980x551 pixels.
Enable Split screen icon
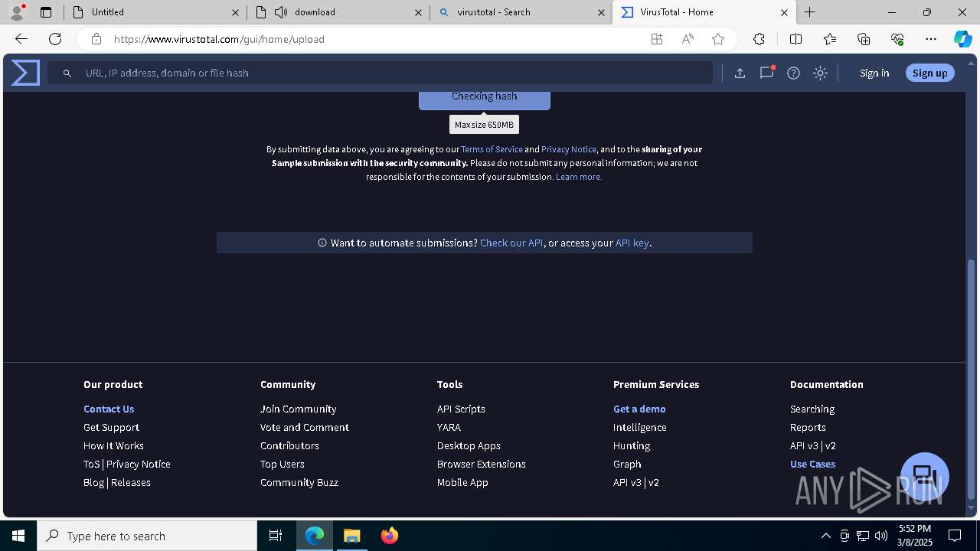[795, 39]
